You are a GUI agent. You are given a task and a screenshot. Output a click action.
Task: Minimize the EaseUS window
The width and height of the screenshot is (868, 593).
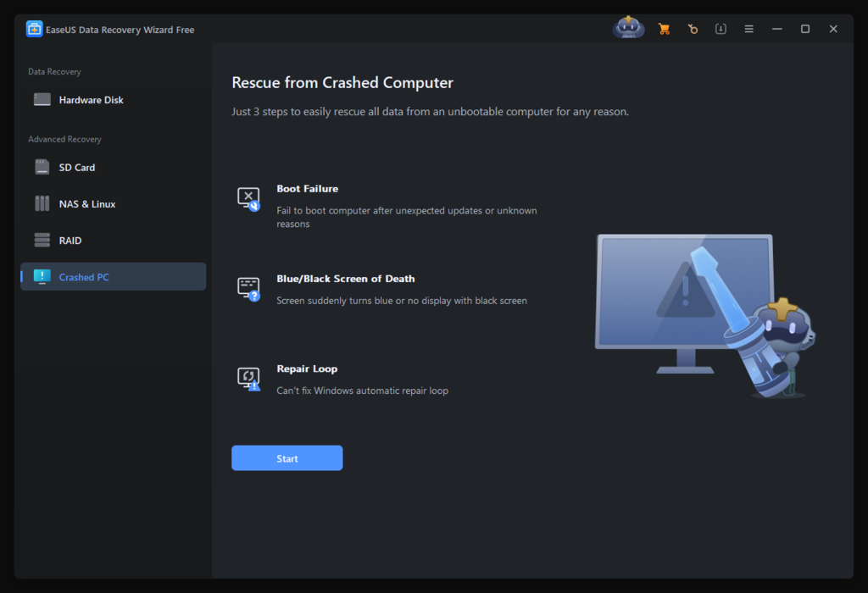tap(777, 29)
